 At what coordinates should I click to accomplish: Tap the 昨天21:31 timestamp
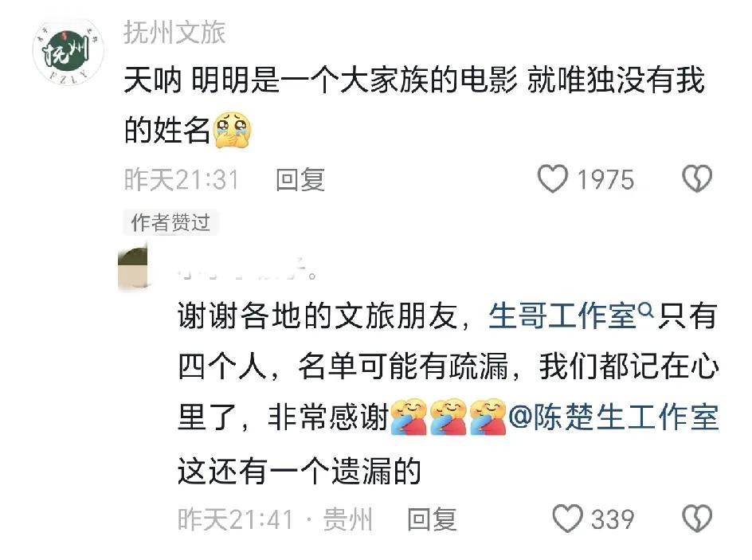coord(182,180)
